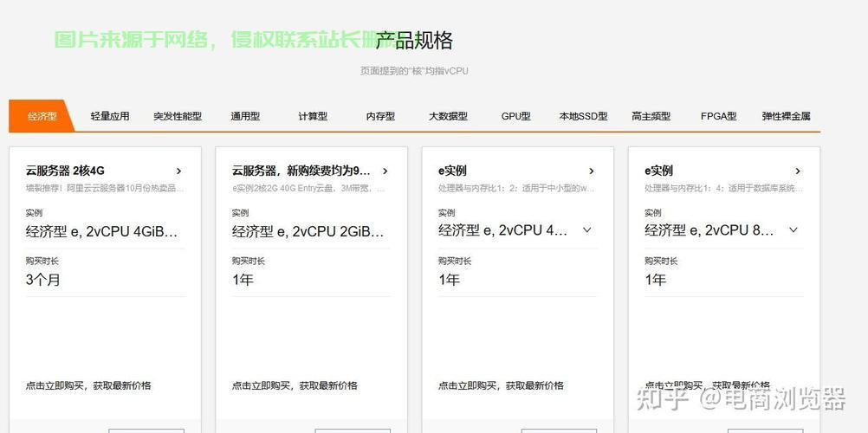The width and height of the screenshot is (868, 433).
Task: Click arrow beside e实例 处理器与内存比1：4 card
Action: [798, 171]
